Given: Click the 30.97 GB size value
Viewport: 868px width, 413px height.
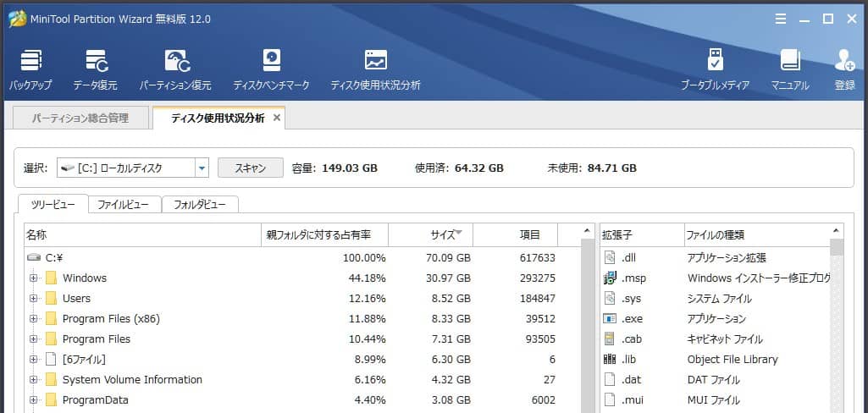Looking at the screenshot, I should coord(448,278).
